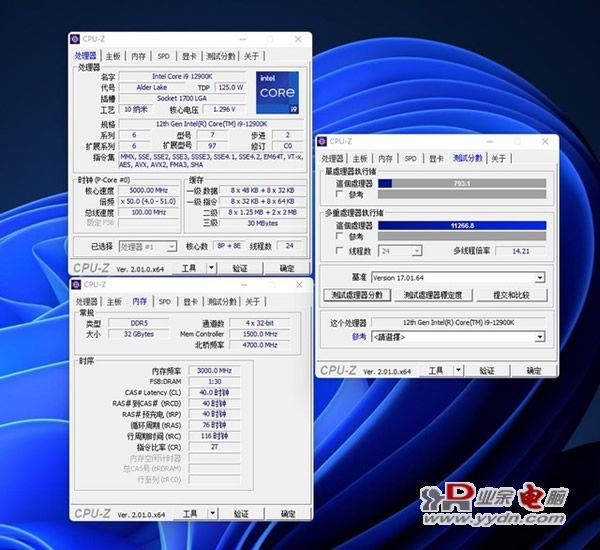Click the 3000.0 MHz memory frequency field
This screenshot has width=600, height=550.
pyautogui.click(x=214, y=370)
